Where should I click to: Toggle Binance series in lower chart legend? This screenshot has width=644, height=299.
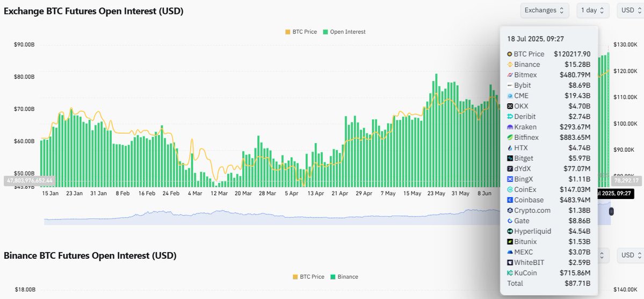click(x=344, y=277)
